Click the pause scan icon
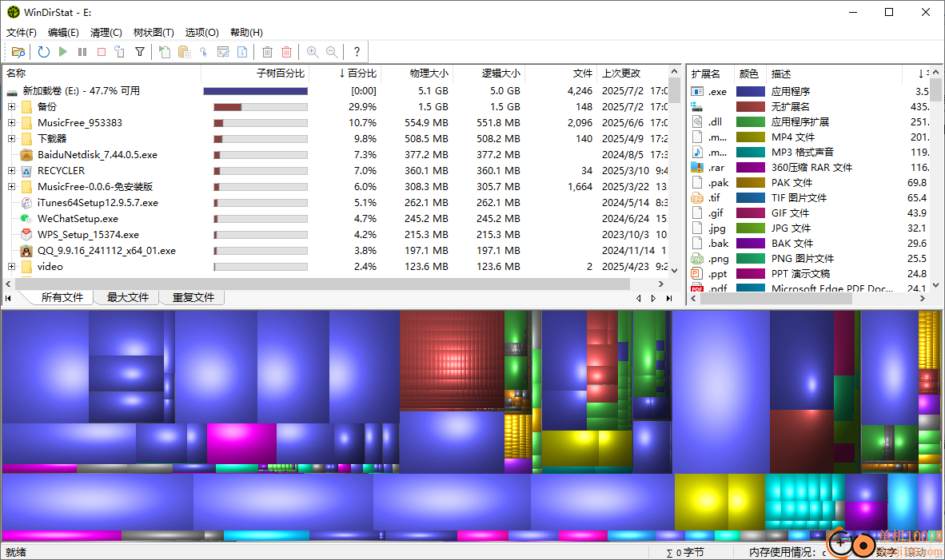The image size is (945, 560). (x=82, y=52)
